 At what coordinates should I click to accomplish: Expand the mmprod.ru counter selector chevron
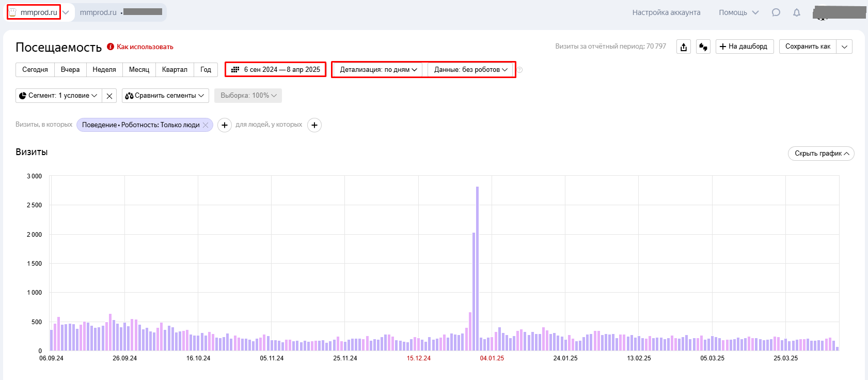(66, 12)
